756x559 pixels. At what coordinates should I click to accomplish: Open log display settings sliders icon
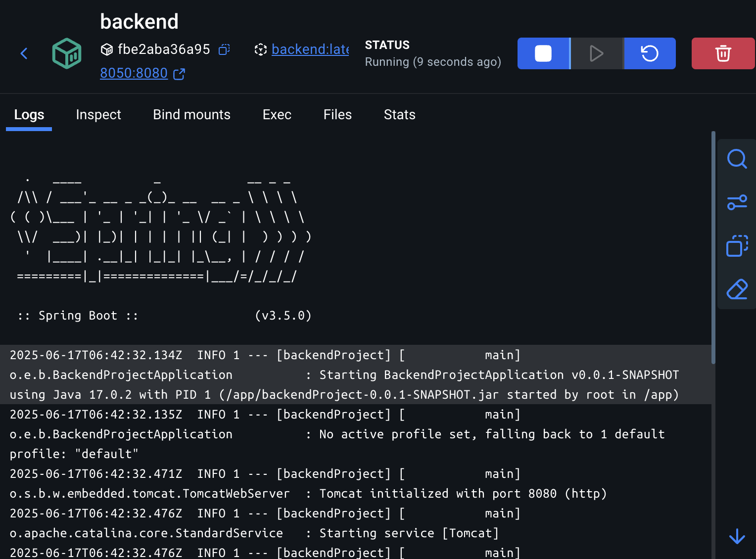(x=737, y=202)
